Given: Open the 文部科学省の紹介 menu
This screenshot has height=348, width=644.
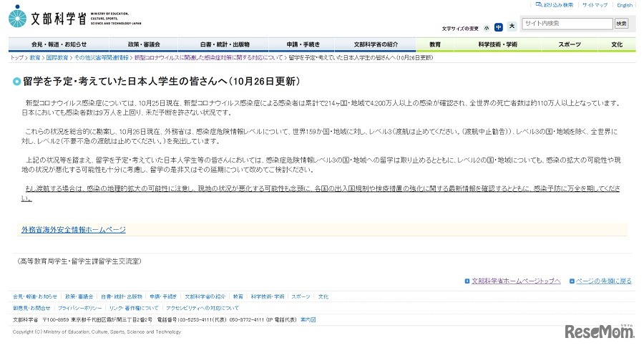Looking at the screenshot, I should tap(376, 44).
